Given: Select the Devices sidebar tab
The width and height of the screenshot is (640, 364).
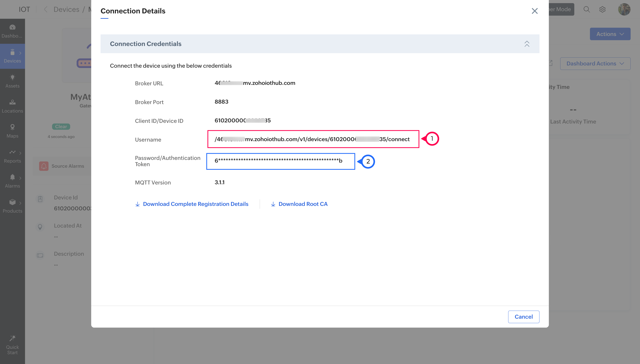Looking at the screenshot, I should (x=12, y=56).
